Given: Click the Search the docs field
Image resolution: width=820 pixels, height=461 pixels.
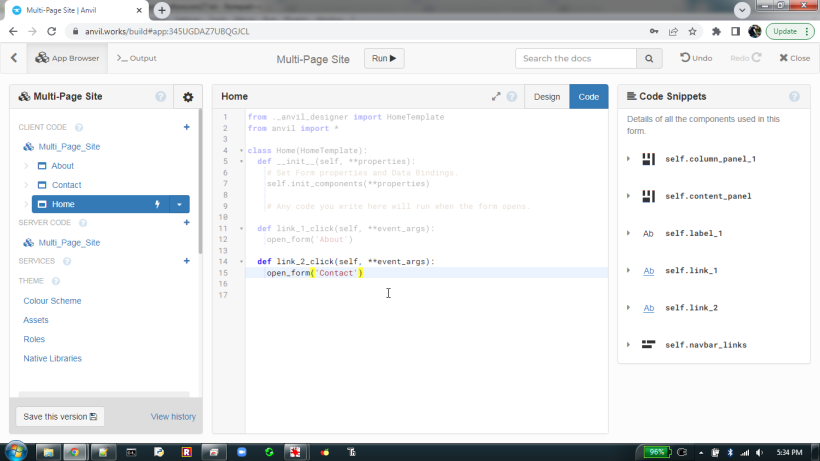Looking at the screenshot, I should pyautogui.click(x=576, y=59).
